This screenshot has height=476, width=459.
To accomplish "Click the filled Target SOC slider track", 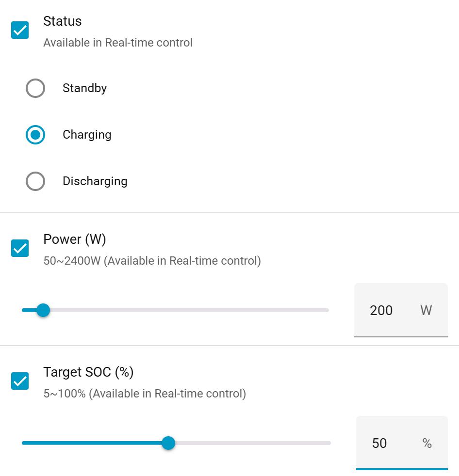I will pyautogui.click(x=92, y=443).
